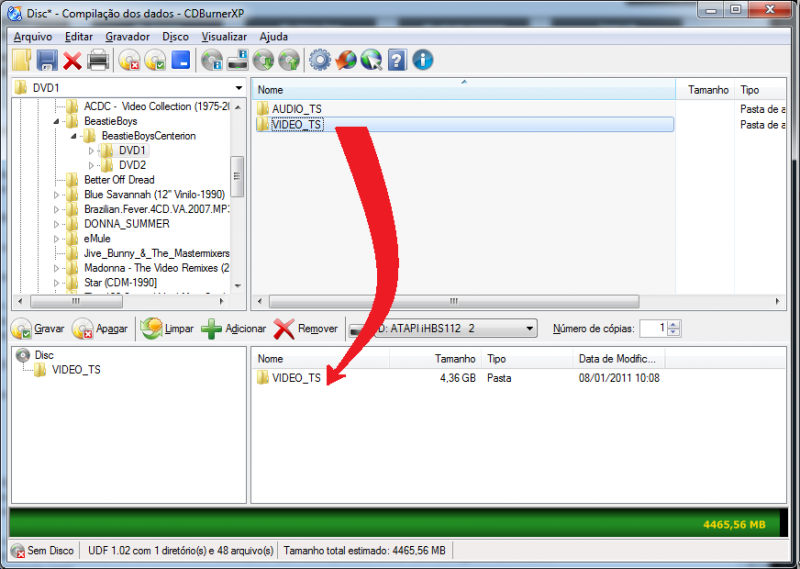
Task: Click the Sem Disco status icon
Action: [18, 551]
